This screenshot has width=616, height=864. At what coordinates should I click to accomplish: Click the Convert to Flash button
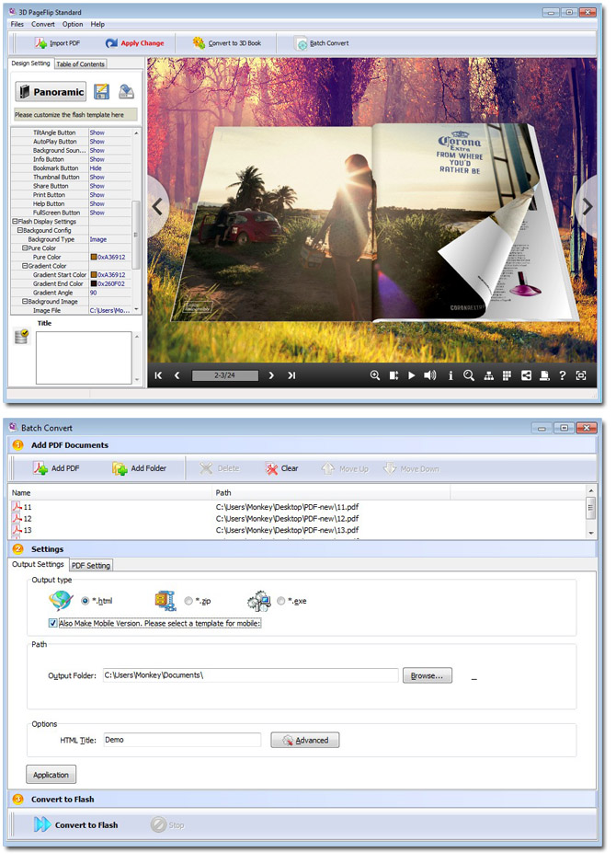pyautogui.click(x=76, y=825)
